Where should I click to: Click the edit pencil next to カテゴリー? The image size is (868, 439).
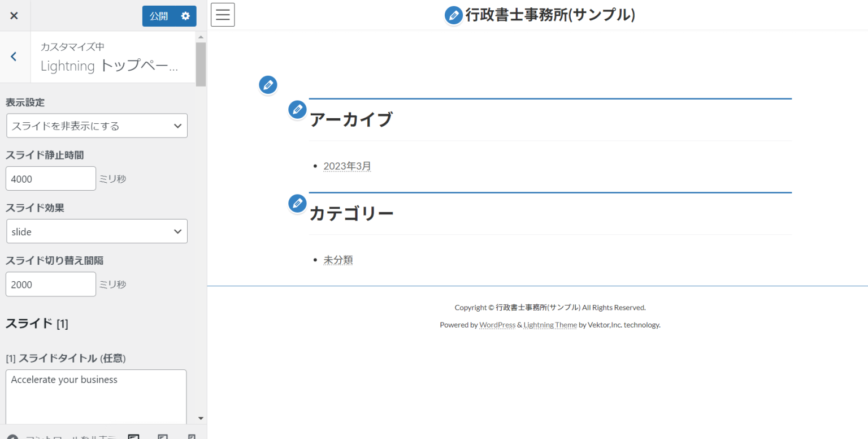pos(297,203)
